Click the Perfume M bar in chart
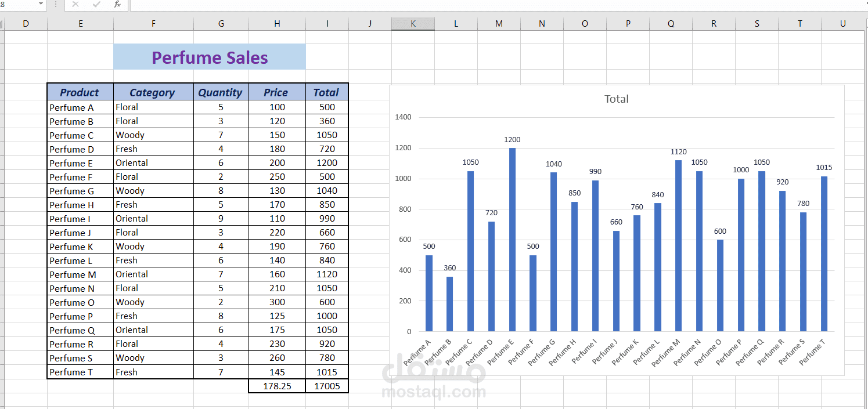 coord(679,245)
